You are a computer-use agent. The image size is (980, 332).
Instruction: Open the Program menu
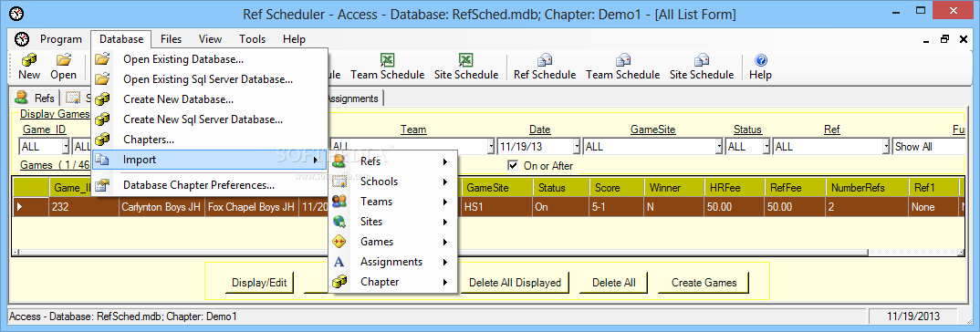pos(61,39)
